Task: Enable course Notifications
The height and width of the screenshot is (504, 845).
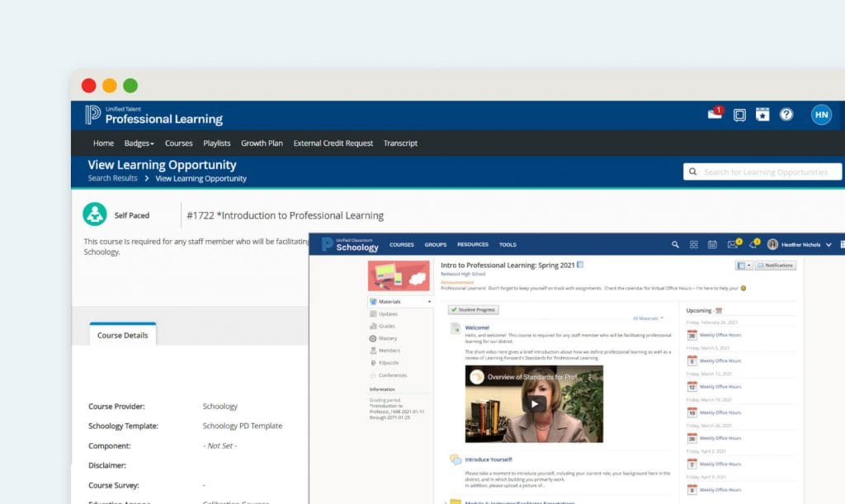Action: [777, 265]
